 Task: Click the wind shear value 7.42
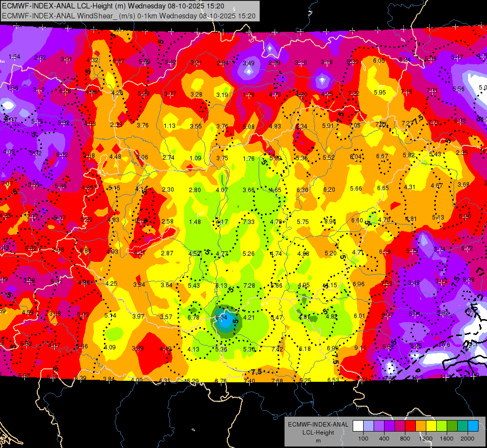click(x=277, y=349)
